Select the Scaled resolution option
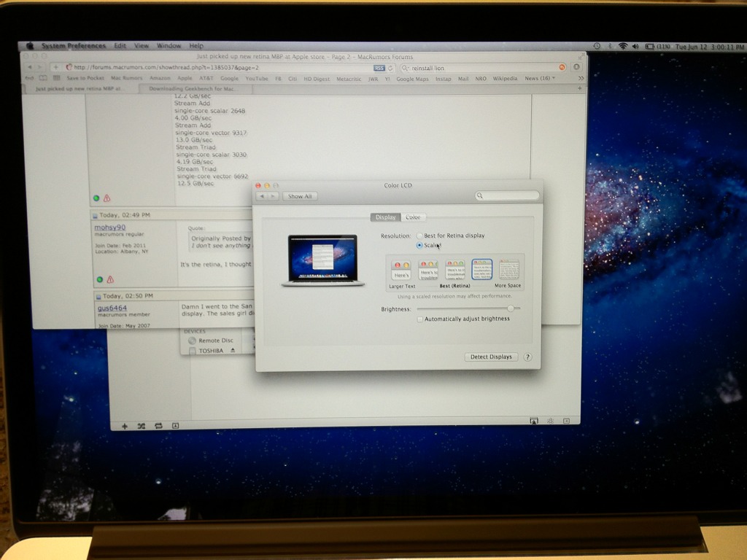This screenshot has height=560, width=747. pos(419,245)
